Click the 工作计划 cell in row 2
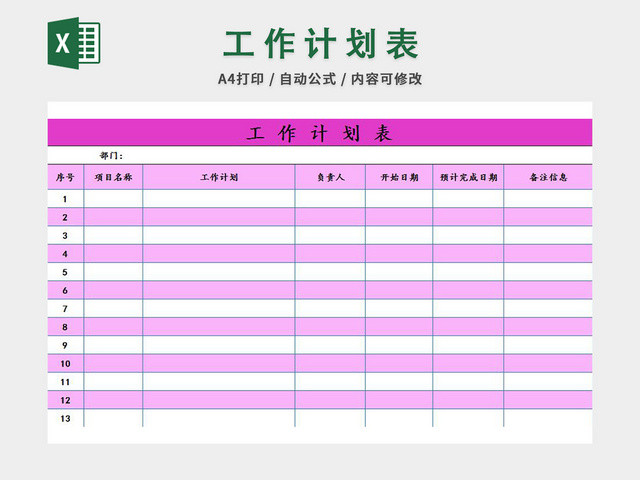This screenshot has width=640, height=480. coord(219,217)
